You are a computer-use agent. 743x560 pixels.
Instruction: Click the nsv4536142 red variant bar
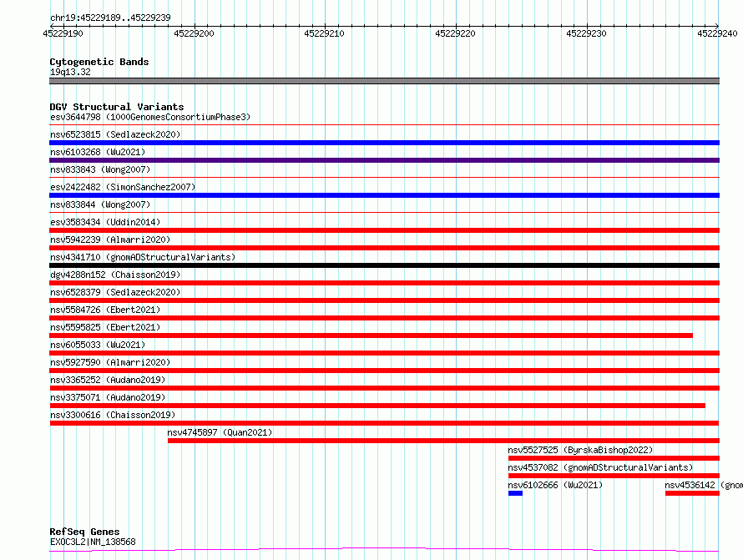coord(692,493)
